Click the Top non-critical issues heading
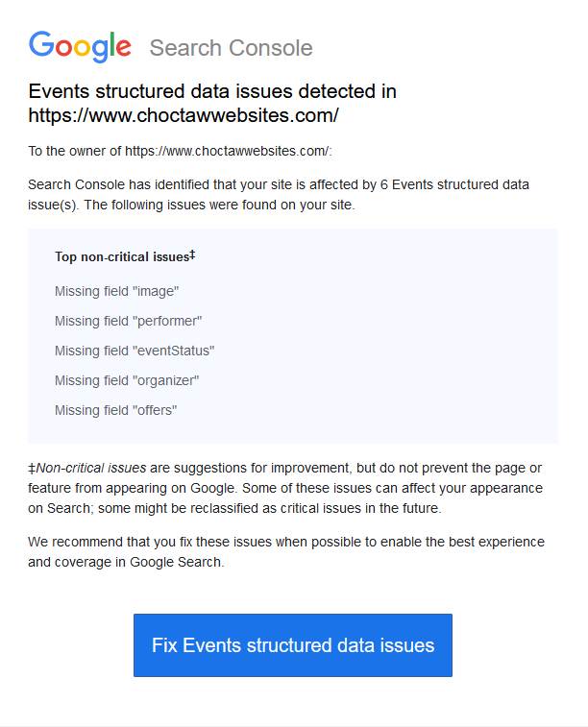This screenshot has width=588, height=727. (121, 257)
